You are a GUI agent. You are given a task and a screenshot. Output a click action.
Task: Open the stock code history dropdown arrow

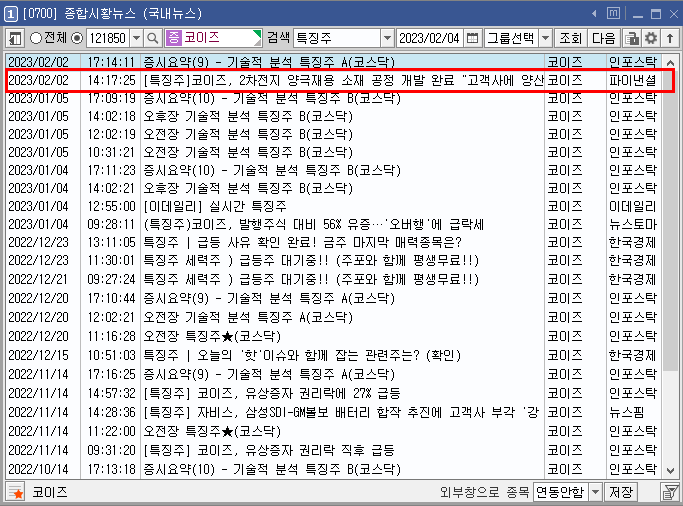tap(137, 38)
